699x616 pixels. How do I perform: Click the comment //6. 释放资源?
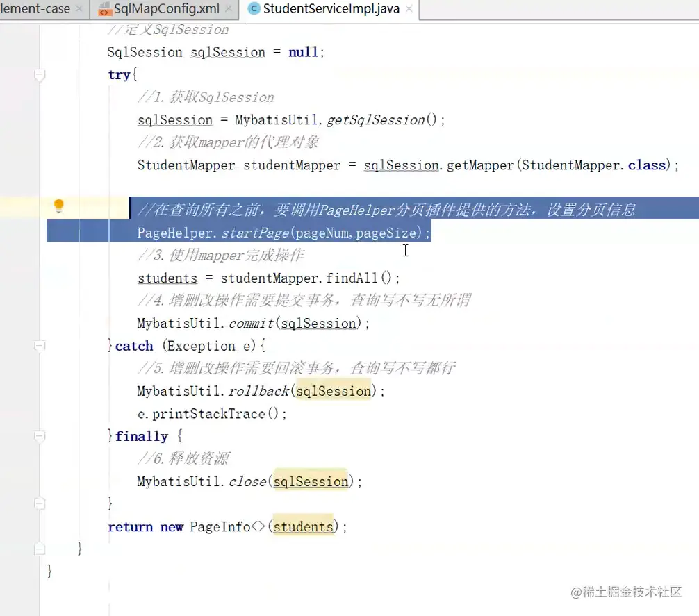(183, 458)
